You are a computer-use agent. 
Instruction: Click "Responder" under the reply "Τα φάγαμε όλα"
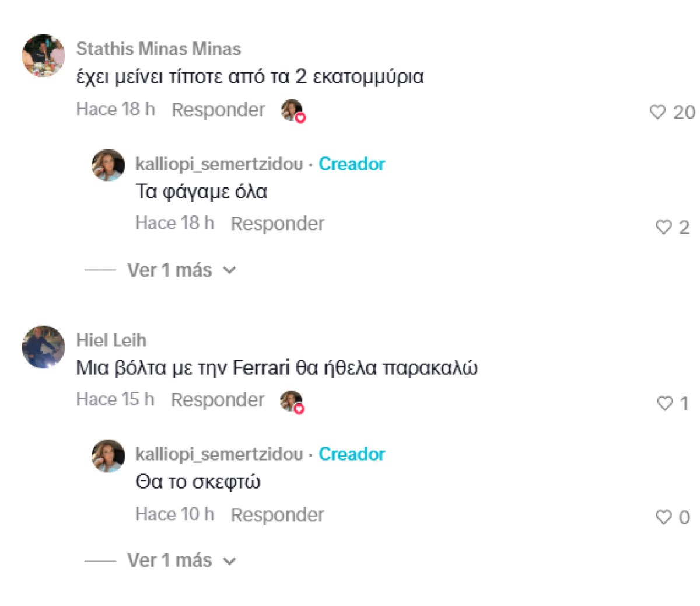(x=278, y=223)
